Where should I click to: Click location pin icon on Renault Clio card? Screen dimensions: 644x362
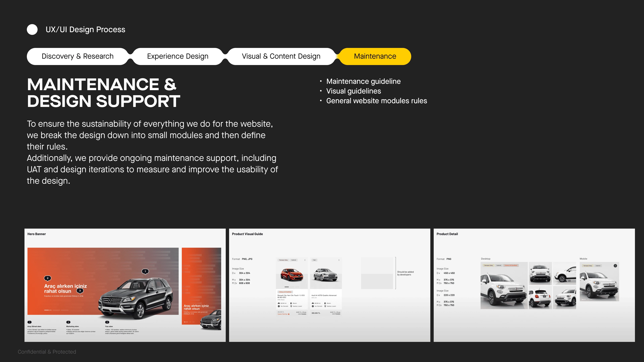291,306
